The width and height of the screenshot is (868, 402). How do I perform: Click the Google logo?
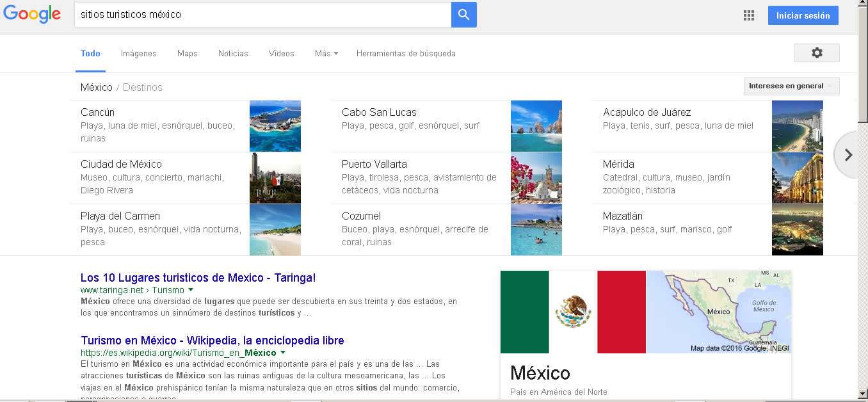click(32, 14)
